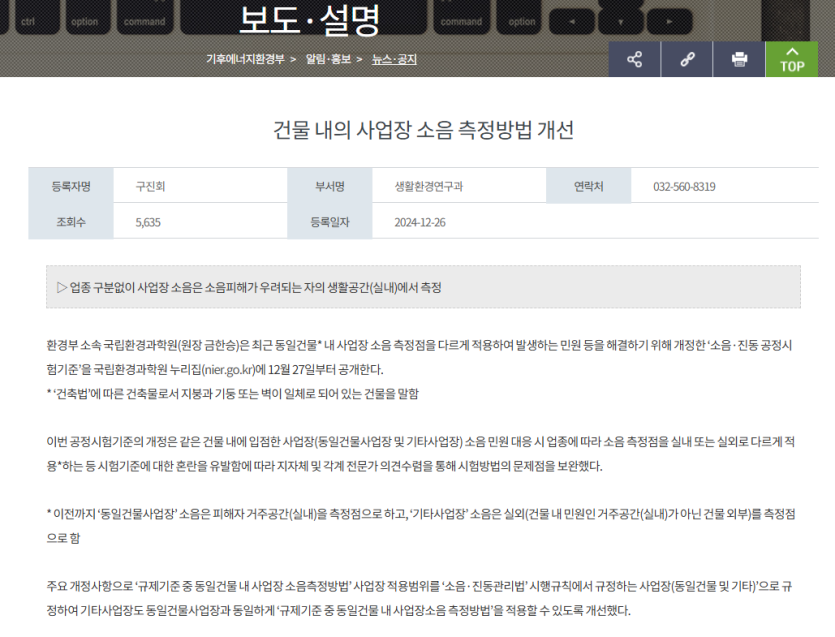Go to the 알림·홍보 breadcrumb
The height and width of the screenshot is (637, 835).
pos(329,59)
